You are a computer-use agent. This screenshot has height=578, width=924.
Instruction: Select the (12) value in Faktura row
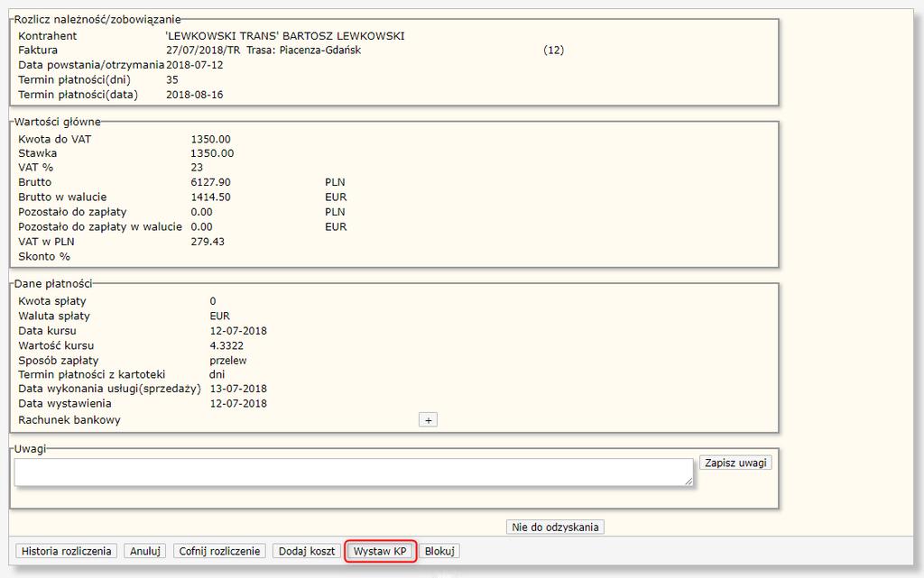[x=553, y=50]
